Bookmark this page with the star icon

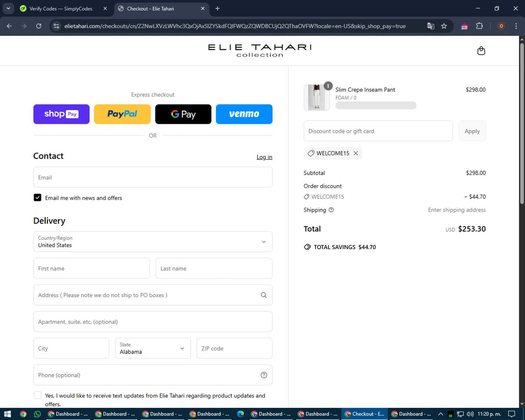click(x=444, y=26)
